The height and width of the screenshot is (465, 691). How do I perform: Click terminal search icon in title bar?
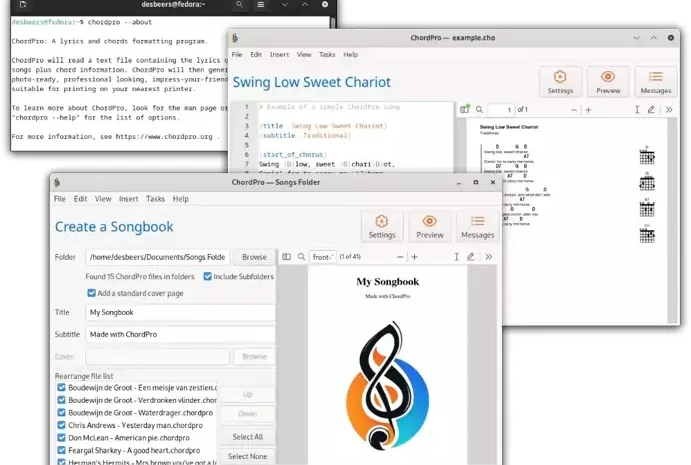239,4
